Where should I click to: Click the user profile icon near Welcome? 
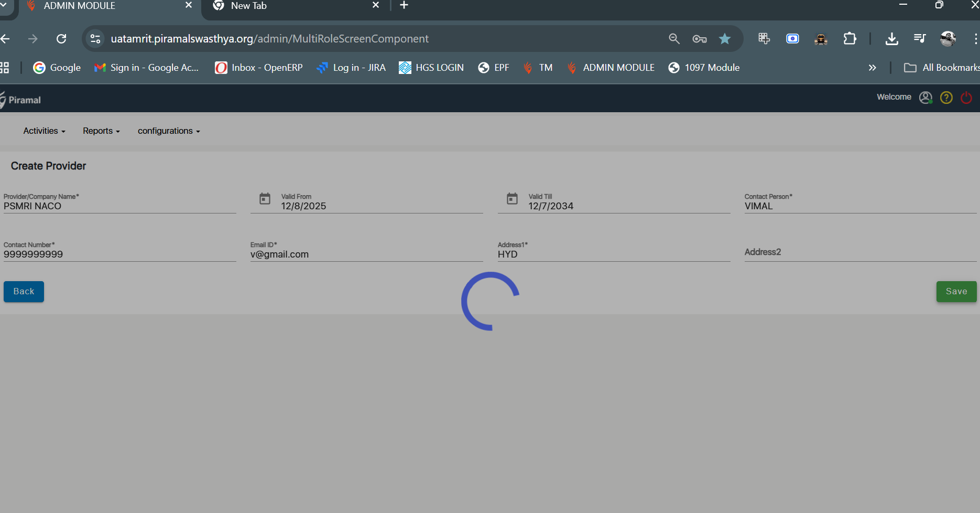pyautogui.click(x=925, y=98)
